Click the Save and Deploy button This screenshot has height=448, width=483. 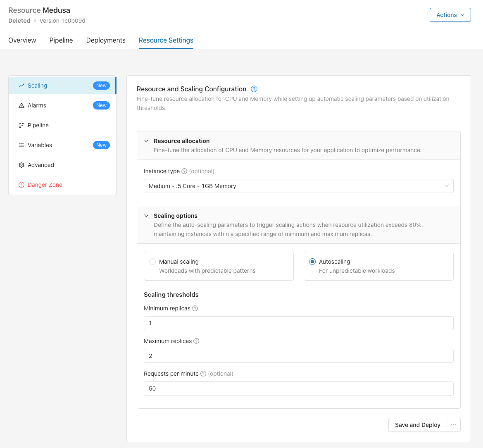point(417,425)
